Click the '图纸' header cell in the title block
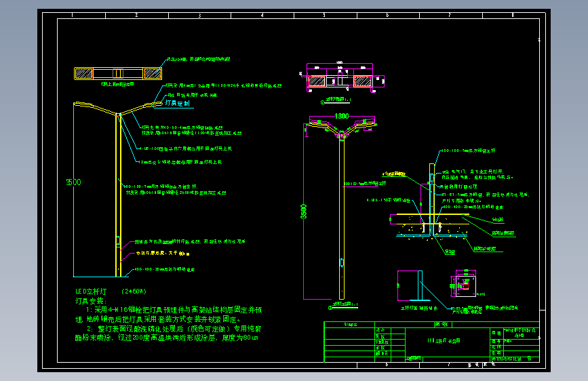This screenshot has width=588, height=381. (442, 324)
